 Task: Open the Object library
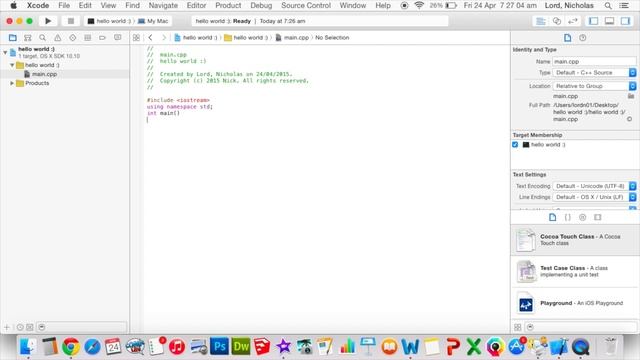[582, 217]
